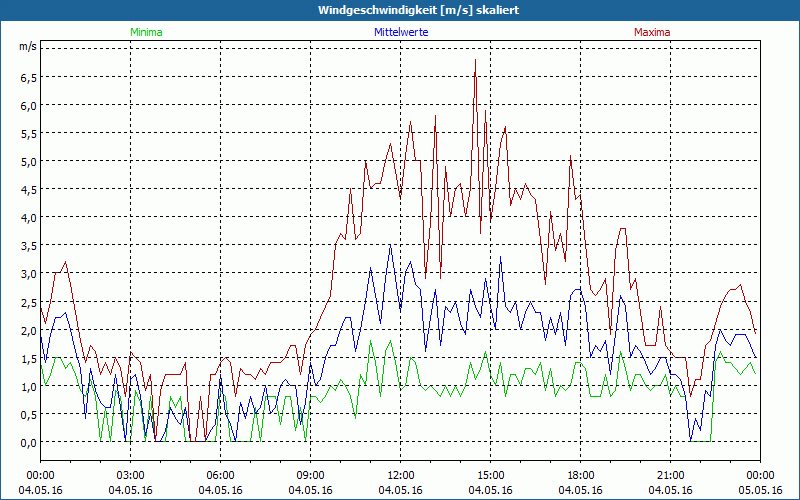Screen dimensions: 800x500
Task: Click the highest red Maxima peak
Action: 475,61
